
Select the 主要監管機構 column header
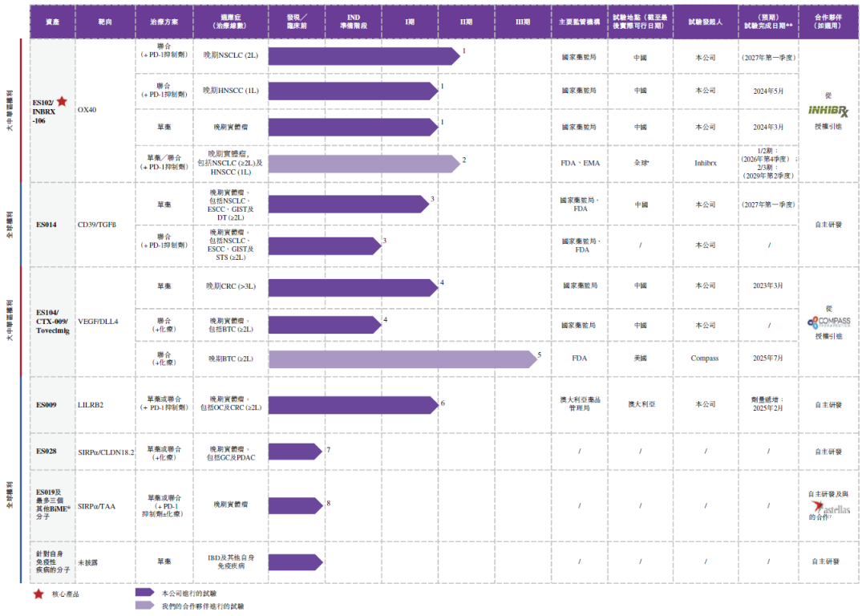[579, 21]
